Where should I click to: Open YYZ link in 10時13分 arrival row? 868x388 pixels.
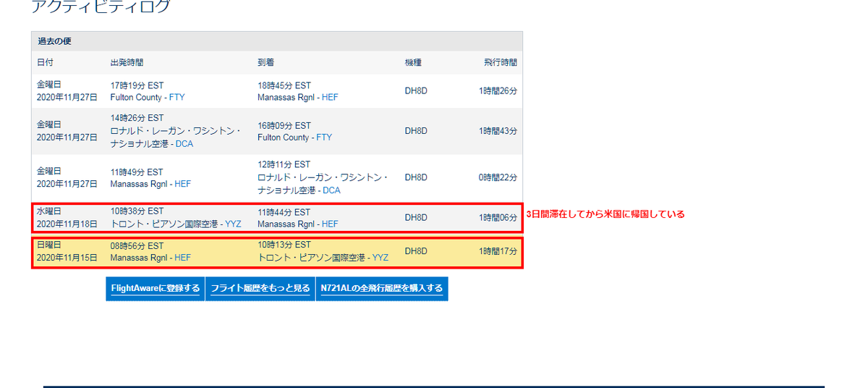point(380,257)
